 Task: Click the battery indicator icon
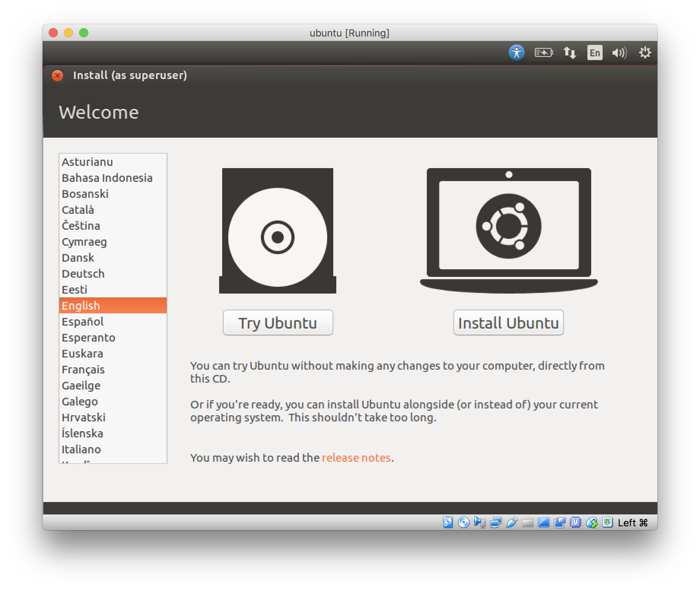544,52
